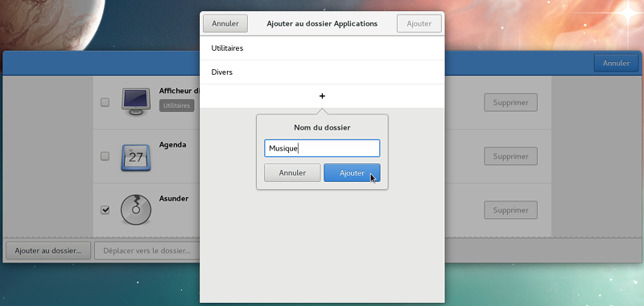Click the Nom du dossier label
Screen dimensions: 644x306
tap(322, 128)
